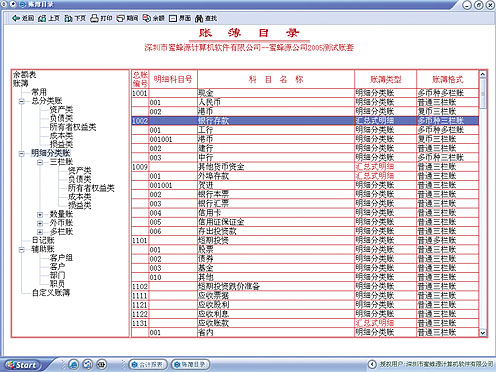Open the Start button
The image size is (496, 372).
(x=22, y=365)
